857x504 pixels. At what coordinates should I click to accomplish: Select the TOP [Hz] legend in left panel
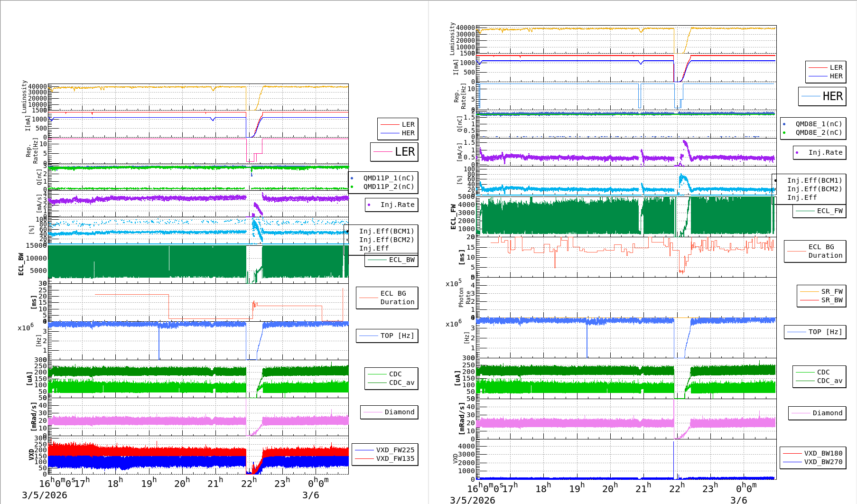pos(397,336)
